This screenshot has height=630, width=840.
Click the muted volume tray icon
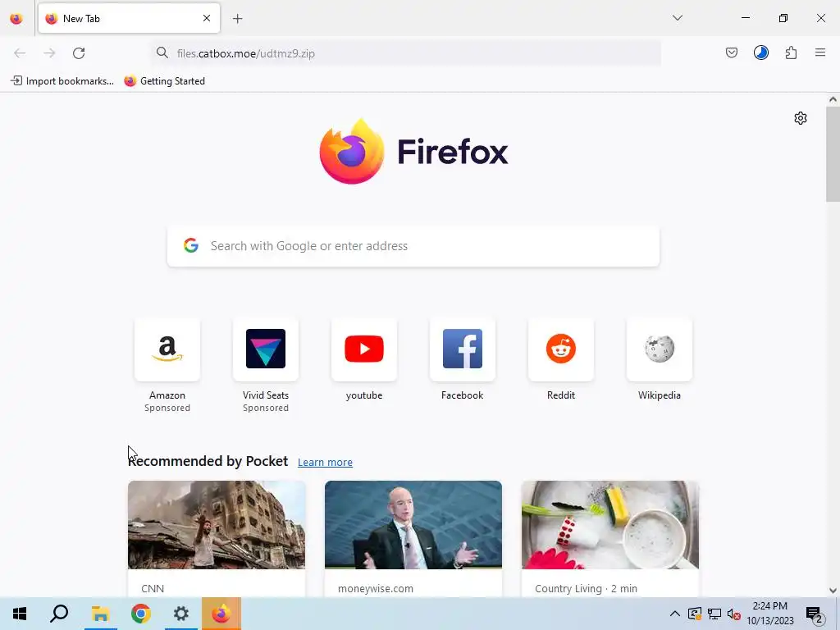pos(734,614)
